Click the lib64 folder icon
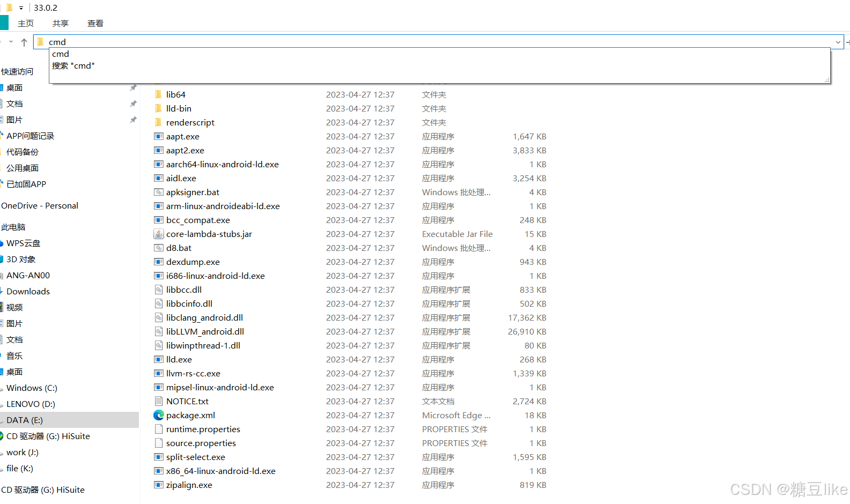 [x=158, y=95]
